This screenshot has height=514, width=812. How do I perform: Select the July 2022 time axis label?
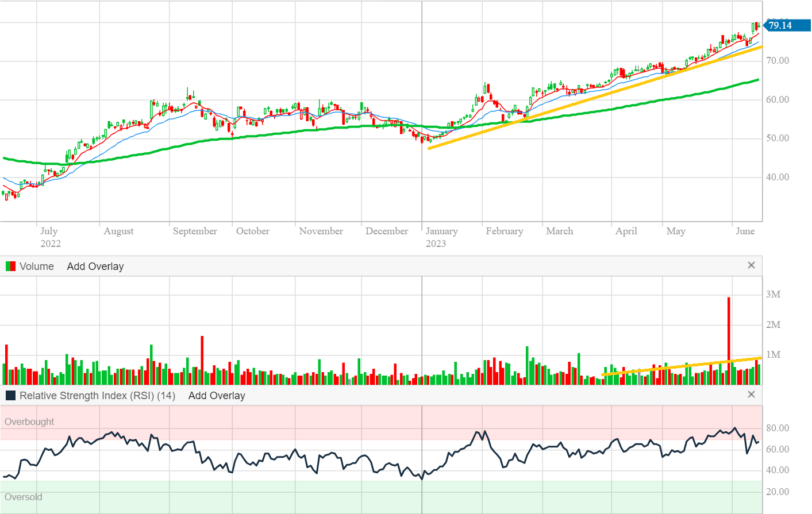click(x=49, y=237)
